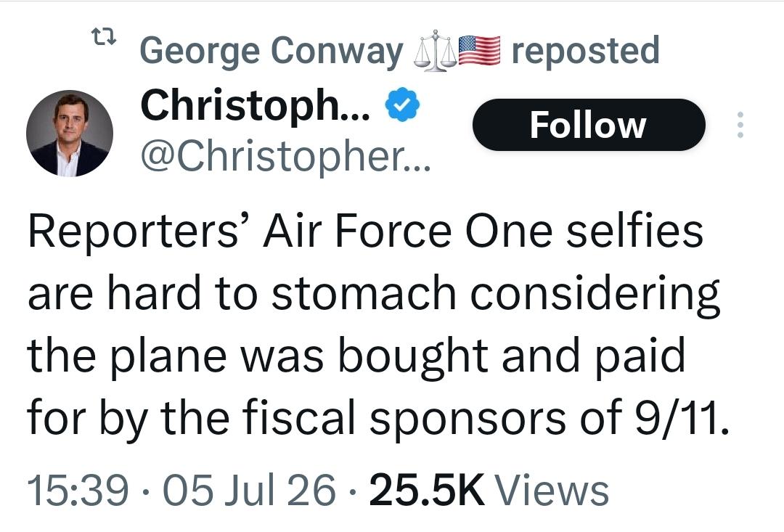The width and height of the screenshot is (784, 532).
Task: Click the line "are hard to stomach considering"
Action: [x=374, y=293]
